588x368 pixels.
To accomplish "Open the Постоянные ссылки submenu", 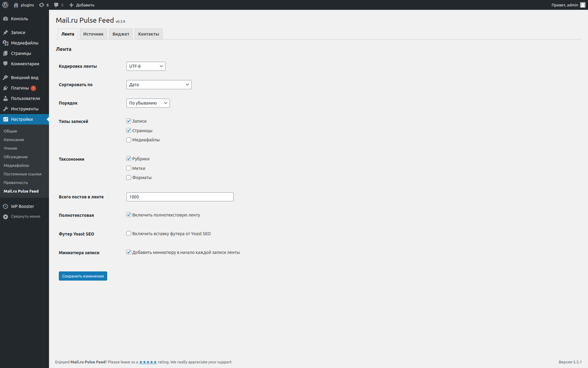I will (x=22, y=174).
